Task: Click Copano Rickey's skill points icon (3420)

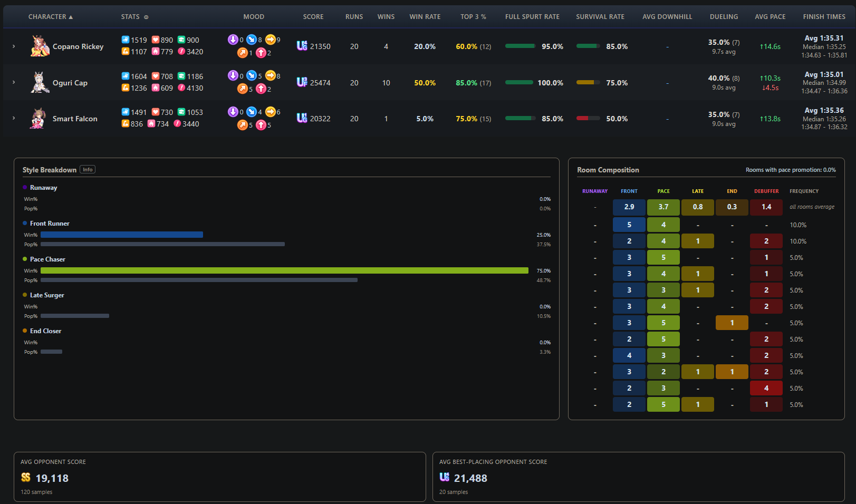Action: [x=181, y=51]
